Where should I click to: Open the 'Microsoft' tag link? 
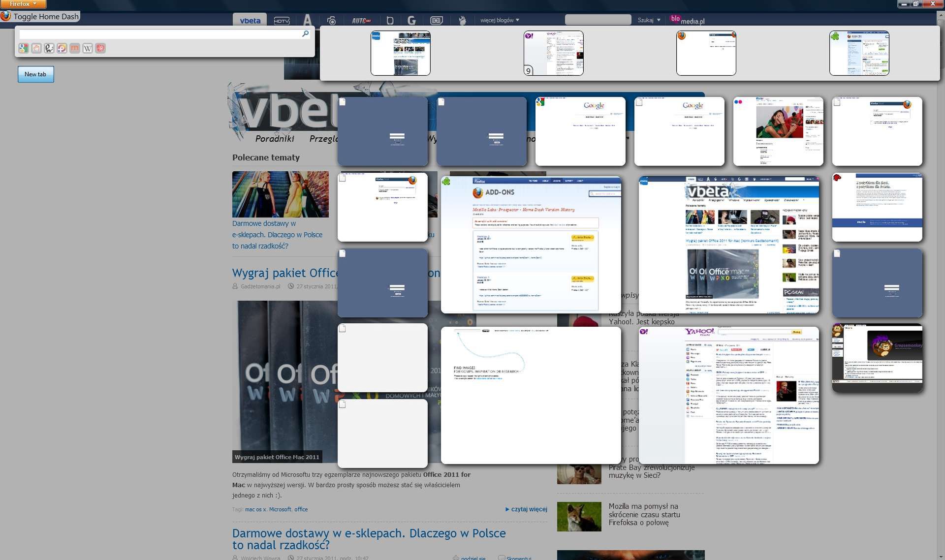click(280, 509)
